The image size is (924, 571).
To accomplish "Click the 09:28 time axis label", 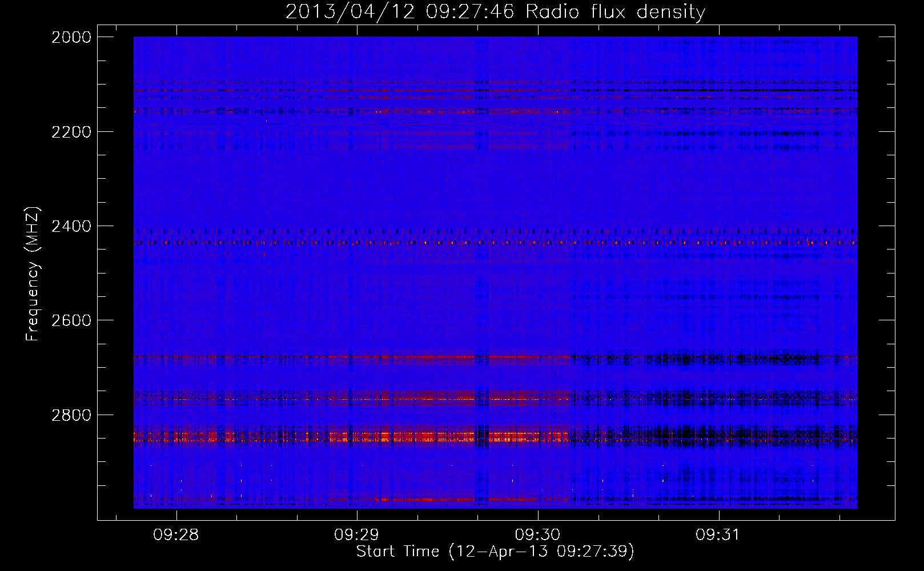I will pos(176,535).
